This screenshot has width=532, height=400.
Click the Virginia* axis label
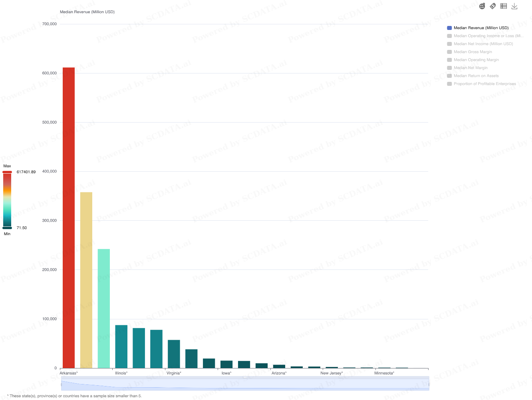[x=174, y=373]
